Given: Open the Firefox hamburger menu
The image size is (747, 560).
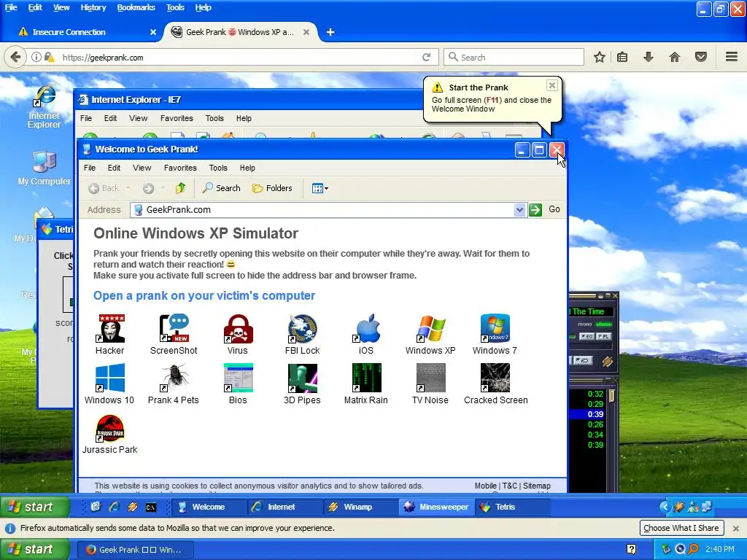Looking at the screenshot, I should point(732,57).
